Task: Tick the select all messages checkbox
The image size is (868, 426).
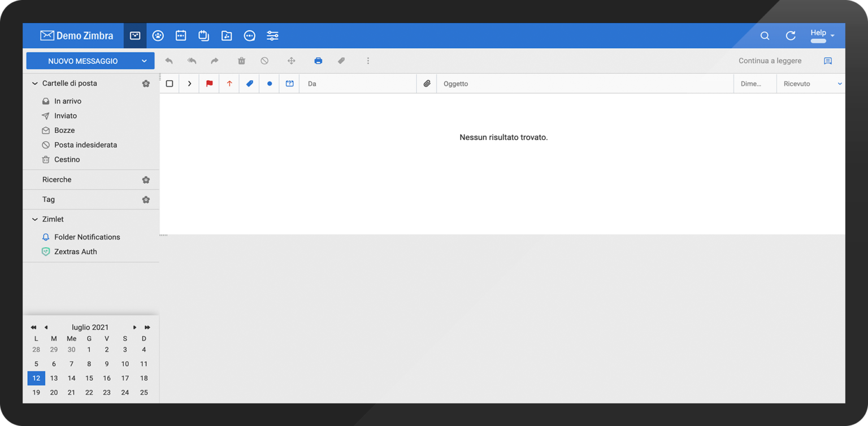Action: coord(170,84)
